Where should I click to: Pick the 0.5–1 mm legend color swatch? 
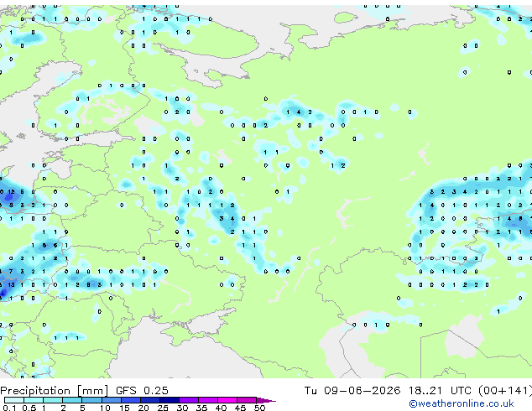pyautogui.click(x=34, y=400)
